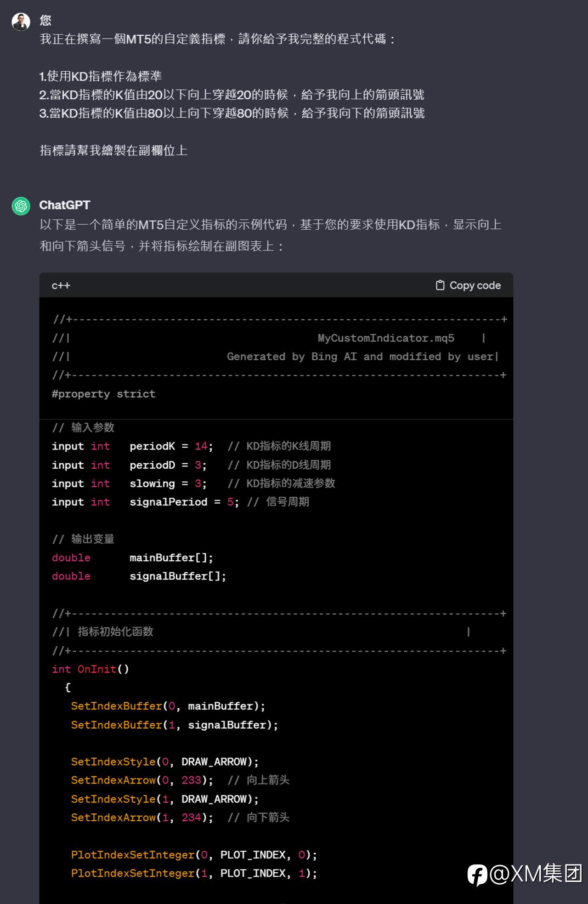Screen dimensions: 588x904
Task: Click the "// 输入参数" comment
Action: [83, 427]
